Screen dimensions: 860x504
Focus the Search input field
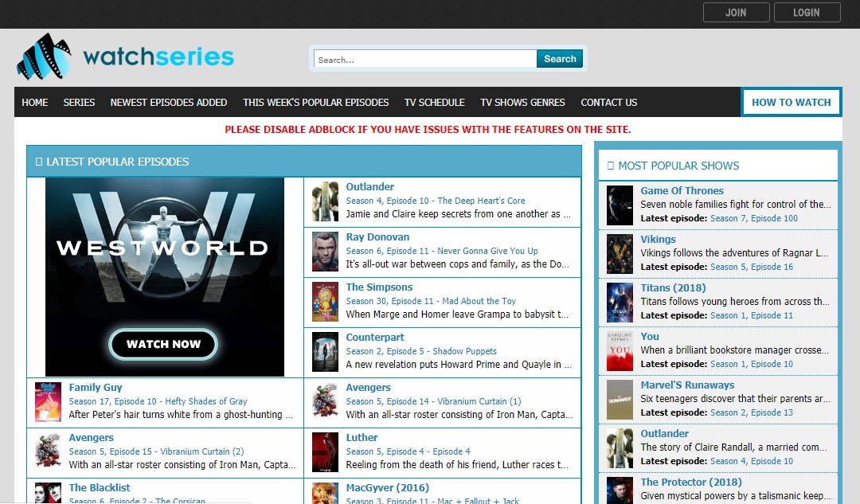[x=425, y=59]
